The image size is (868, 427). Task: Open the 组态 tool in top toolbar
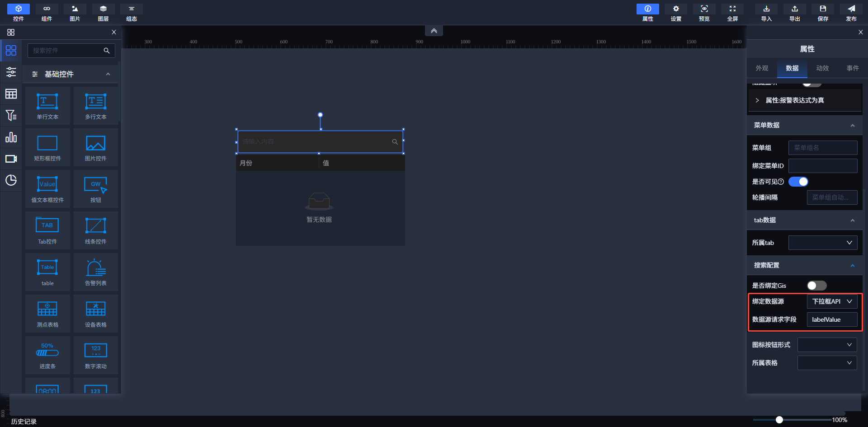click(132, 13)
